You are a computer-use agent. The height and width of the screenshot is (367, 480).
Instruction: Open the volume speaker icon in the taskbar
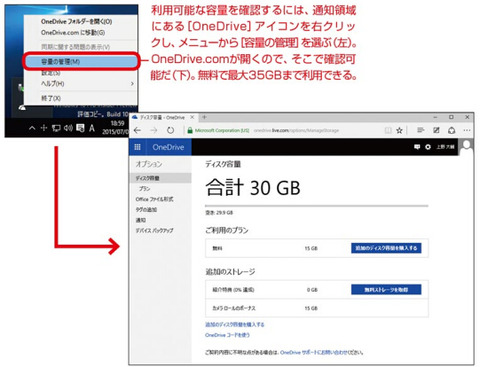(x=68, y=128)
